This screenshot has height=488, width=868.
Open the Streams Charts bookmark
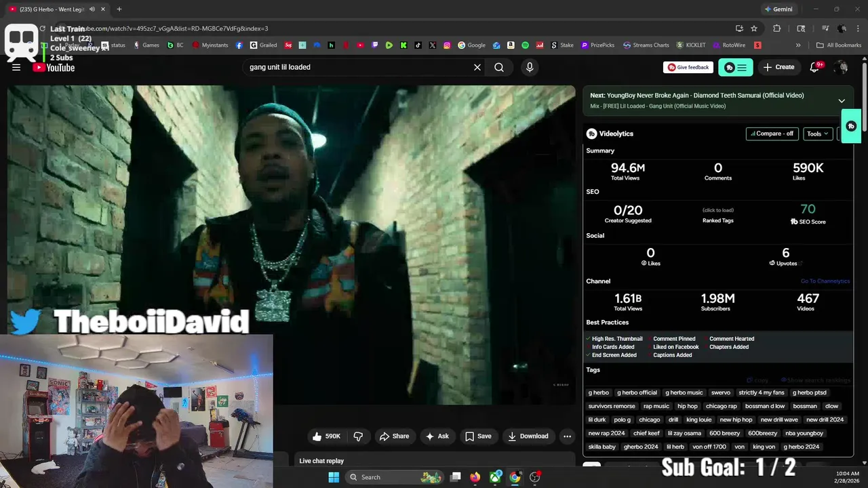coord(646,45)
